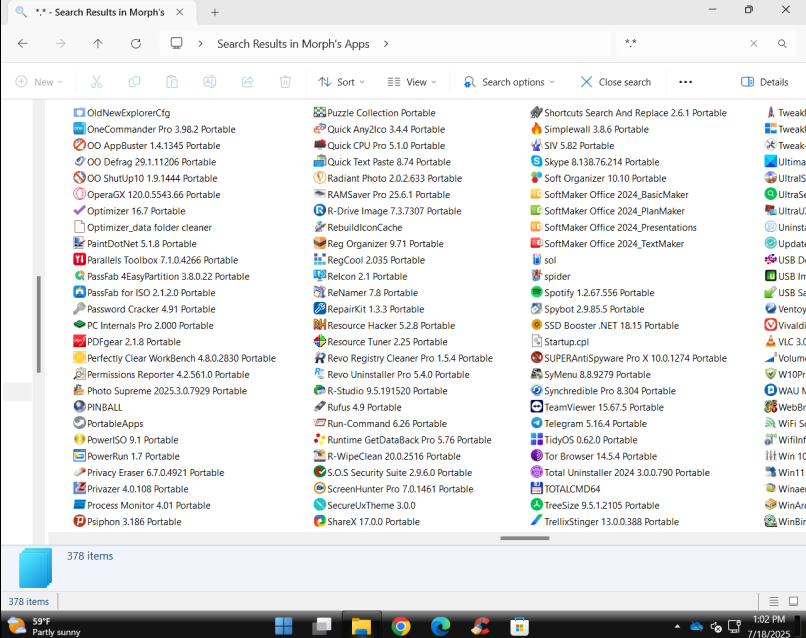Click the Refresh icon in the address bar
Viewport: 806px width, 638px height.
pos(136,44)
